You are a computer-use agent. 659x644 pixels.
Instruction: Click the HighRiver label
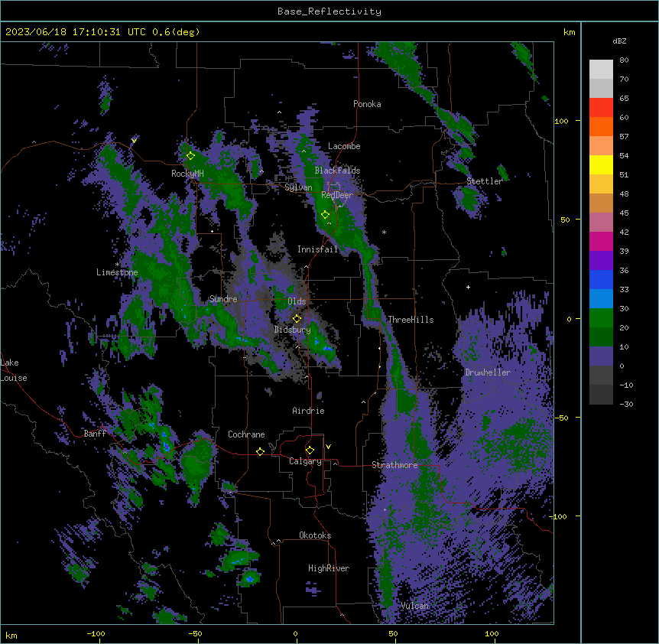click(x=329, y=568)
